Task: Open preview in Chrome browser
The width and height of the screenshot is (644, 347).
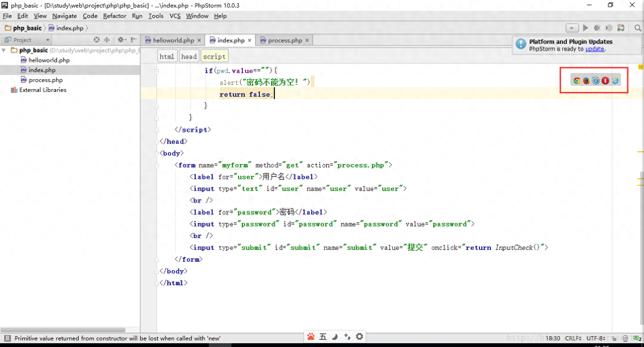Action: [x=577, y=81]
